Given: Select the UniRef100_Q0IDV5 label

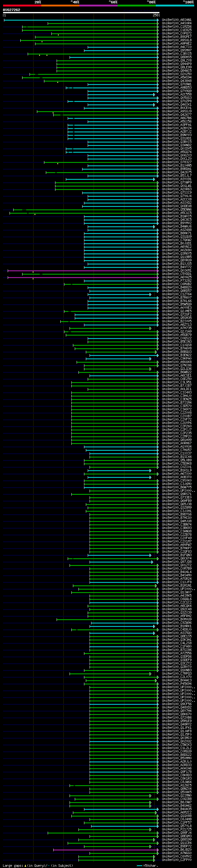Looking at the screenshot, I should 177,149.
